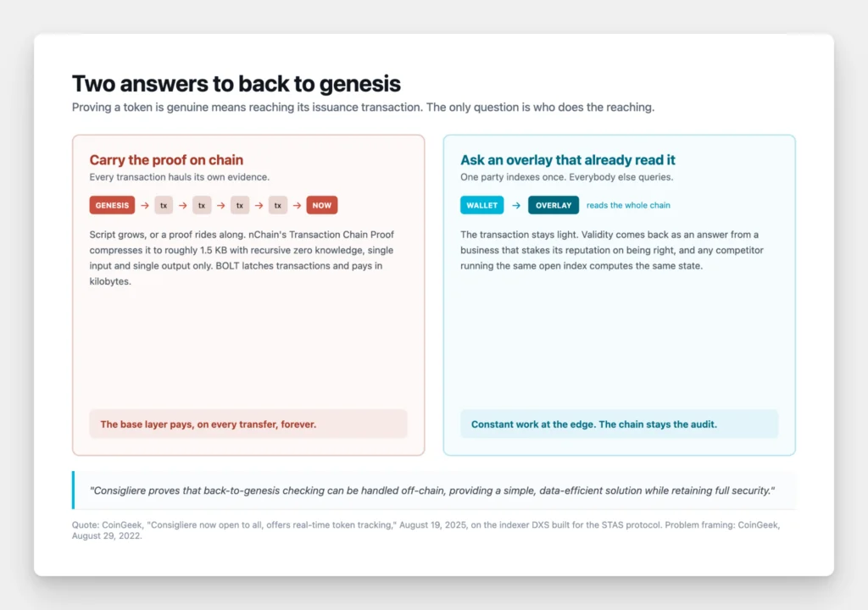Click the WALLET badge
868x610 pixels.
tap(481, 205)
